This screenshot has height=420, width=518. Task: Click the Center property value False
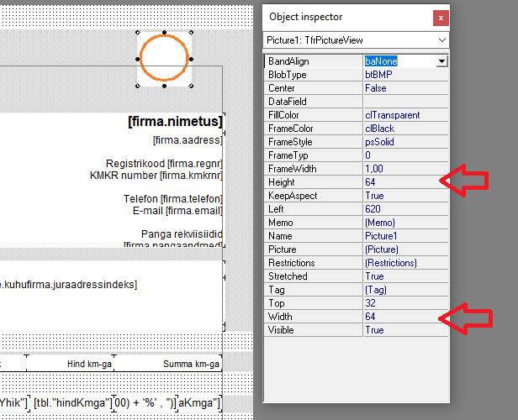pos(405,88)
